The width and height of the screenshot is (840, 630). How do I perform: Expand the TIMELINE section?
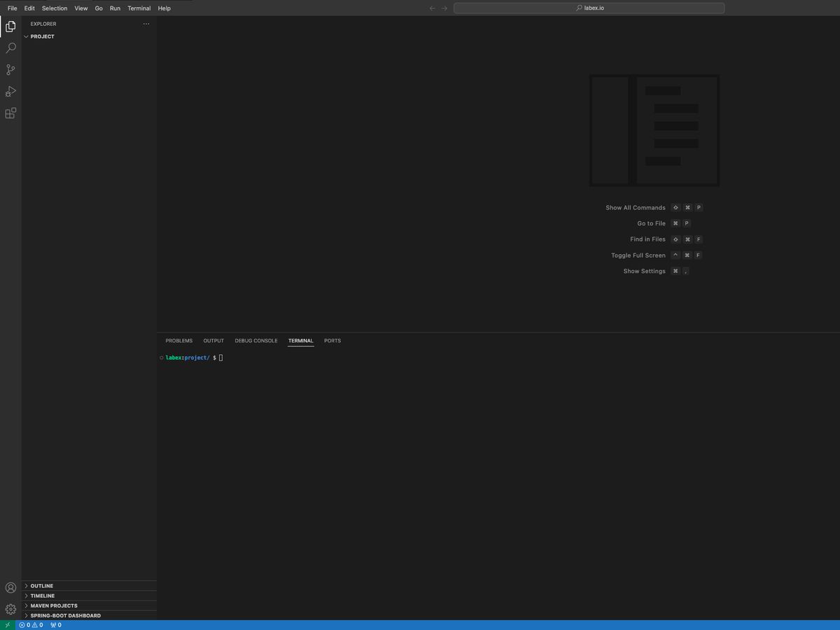(42, 596)
